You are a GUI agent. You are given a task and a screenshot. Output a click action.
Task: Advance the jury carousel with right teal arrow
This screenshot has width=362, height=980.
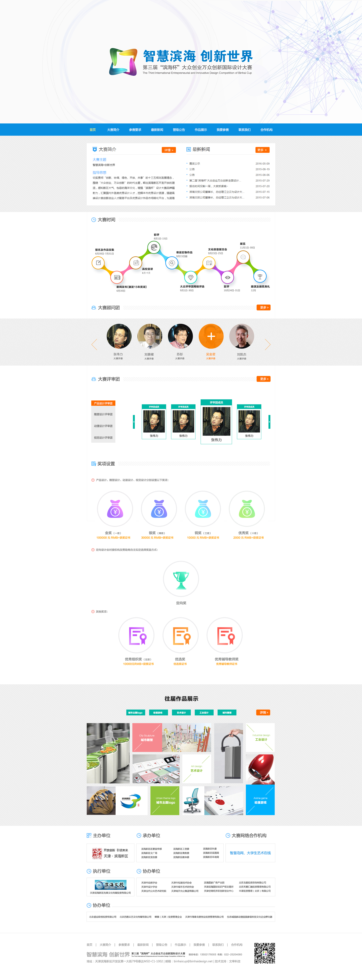coord(269,422)
